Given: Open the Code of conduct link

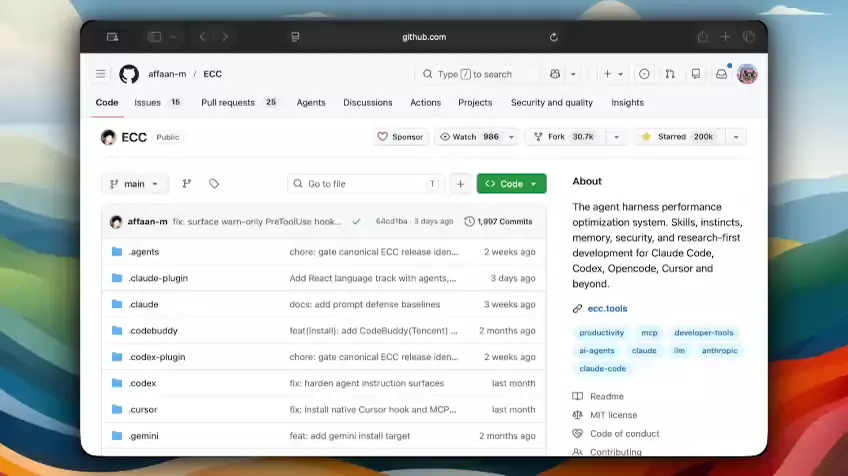Looking at the screenshot, I should [x=625, y=434].
